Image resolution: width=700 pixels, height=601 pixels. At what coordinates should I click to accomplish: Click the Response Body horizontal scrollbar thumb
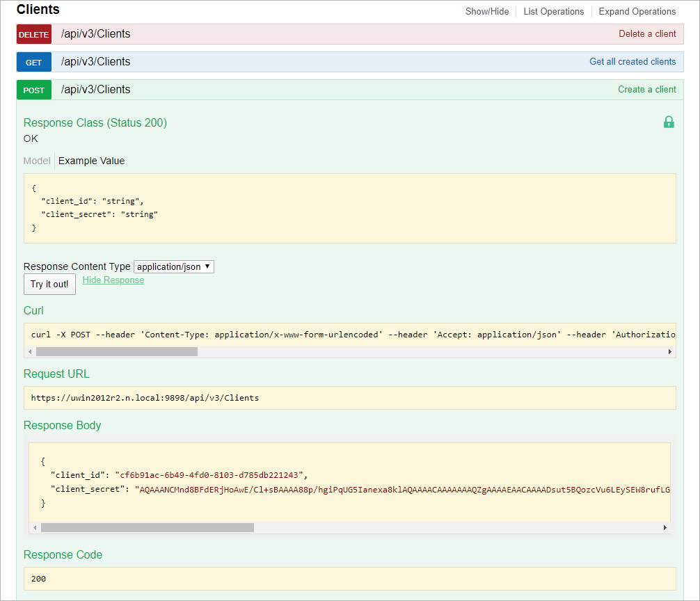click(x=148, y=527)
